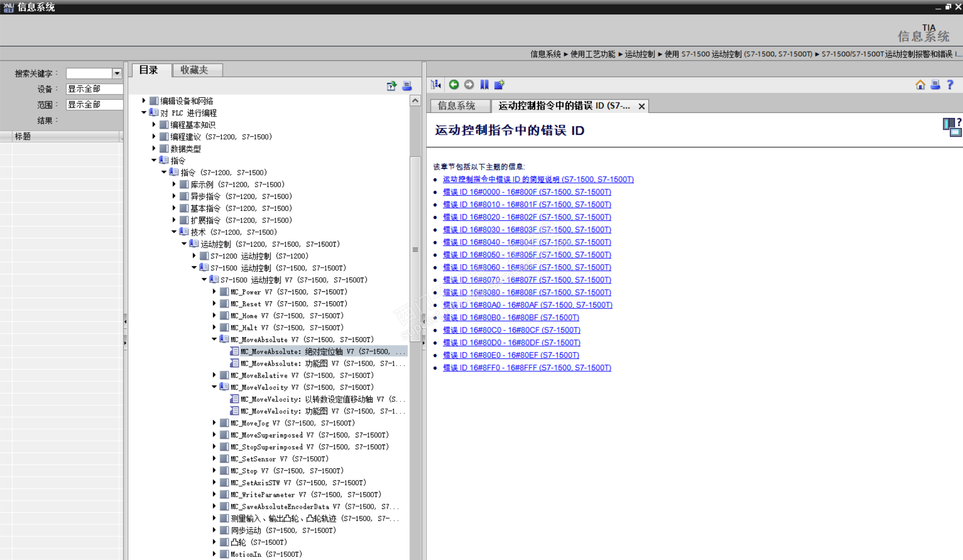Open link 错误 ID 16#80A0 - 16#80AF

click(527, 305)
